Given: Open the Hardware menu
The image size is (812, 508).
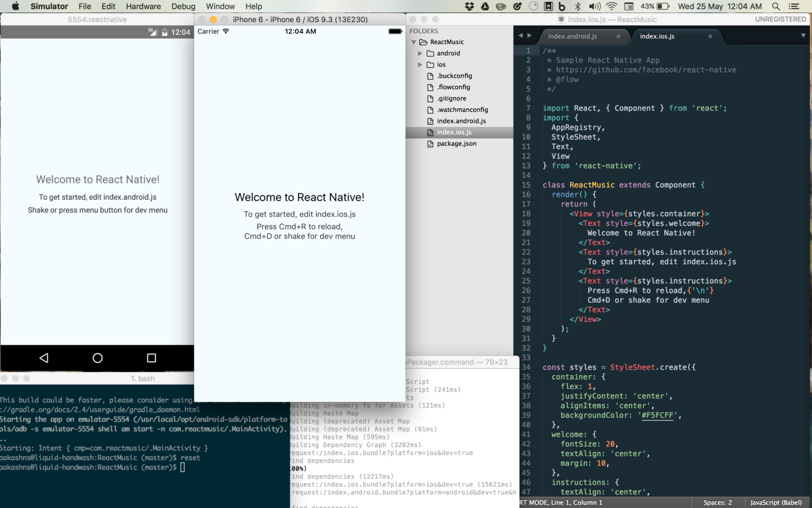Looking at the screenshot, I should 143,6.
